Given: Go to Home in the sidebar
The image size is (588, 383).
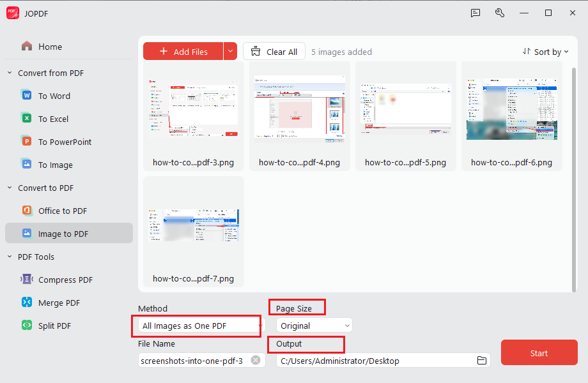Looking at the screenshot, I should click(69, 47).
